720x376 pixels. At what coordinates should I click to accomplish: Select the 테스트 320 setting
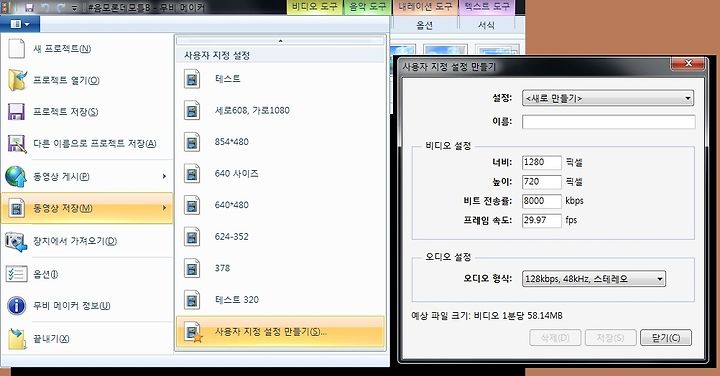pos(280,300)
